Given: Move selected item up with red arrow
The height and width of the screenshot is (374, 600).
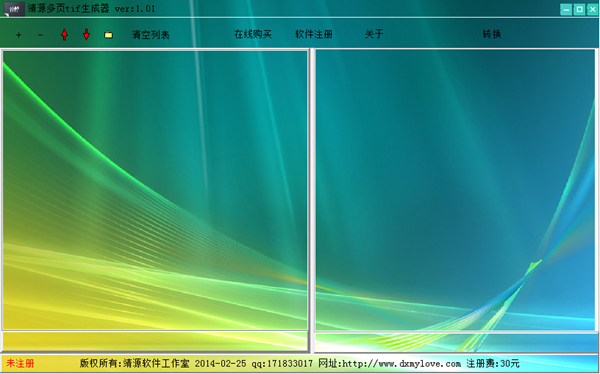Looking at the screenshot, I should 64,34.
